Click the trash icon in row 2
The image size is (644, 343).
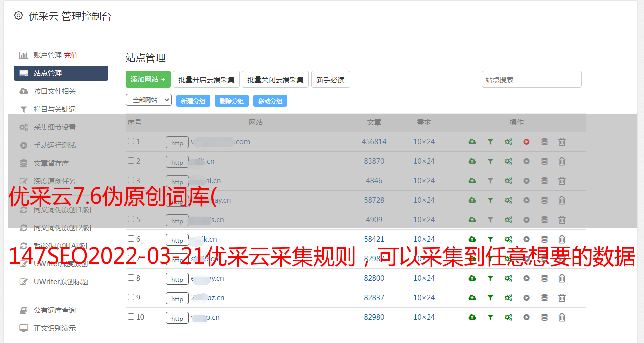[562, 161]
